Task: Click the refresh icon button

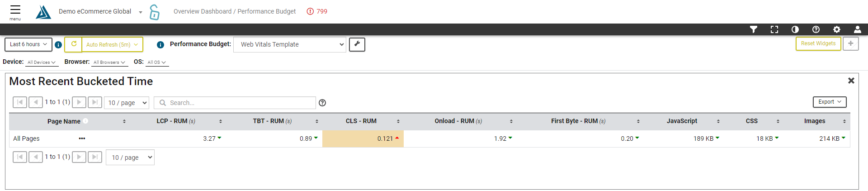Action: 74,44
